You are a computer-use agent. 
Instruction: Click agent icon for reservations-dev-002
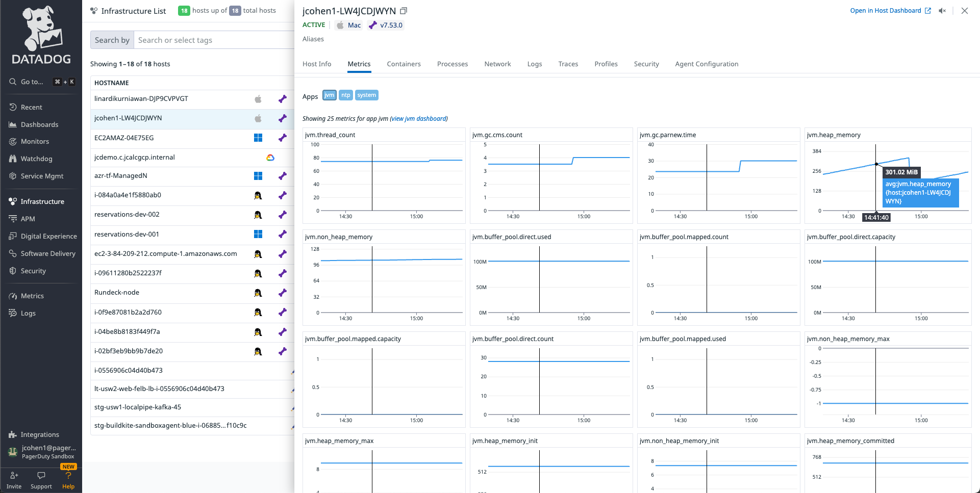coord(283,215)
